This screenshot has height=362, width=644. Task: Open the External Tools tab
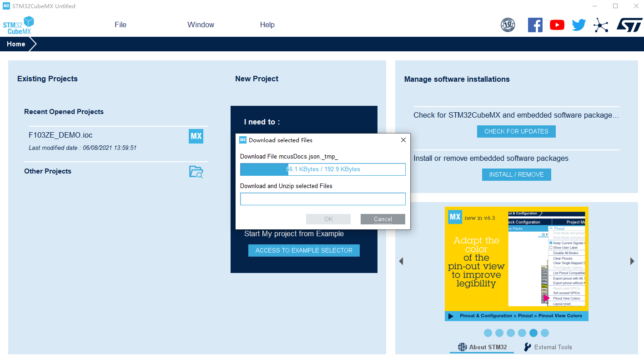[x=548, y=347]
